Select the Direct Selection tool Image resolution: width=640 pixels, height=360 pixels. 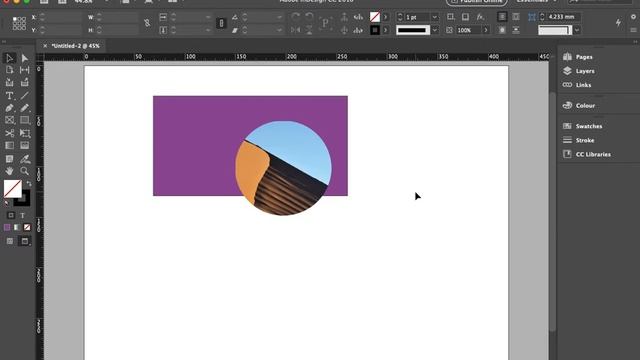coord(24,58)
